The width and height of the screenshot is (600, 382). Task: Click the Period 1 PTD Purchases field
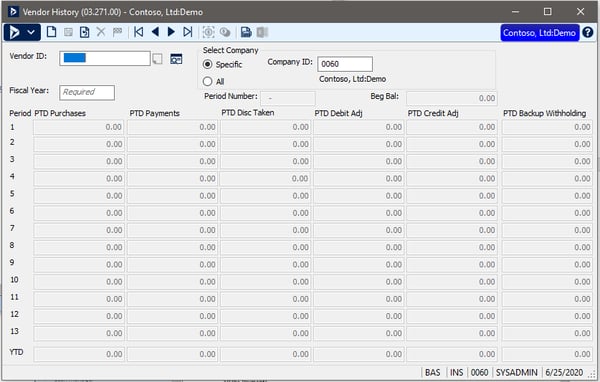(x=79, y=127)
